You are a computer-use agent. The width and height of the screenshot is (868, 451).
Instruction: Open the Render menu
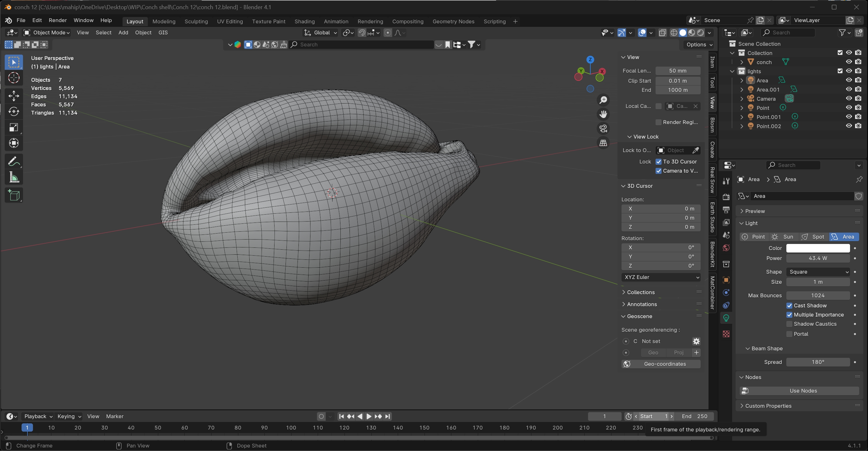[58, 20]
